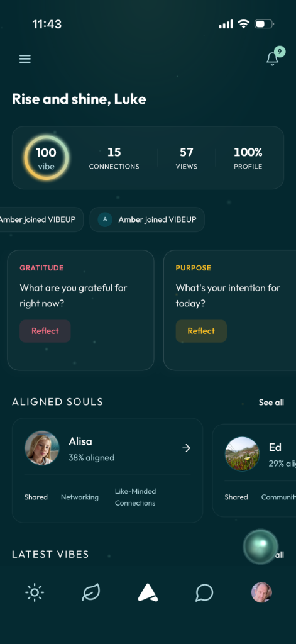Click Reflect under Gratitude prompt

click(45, 331)
